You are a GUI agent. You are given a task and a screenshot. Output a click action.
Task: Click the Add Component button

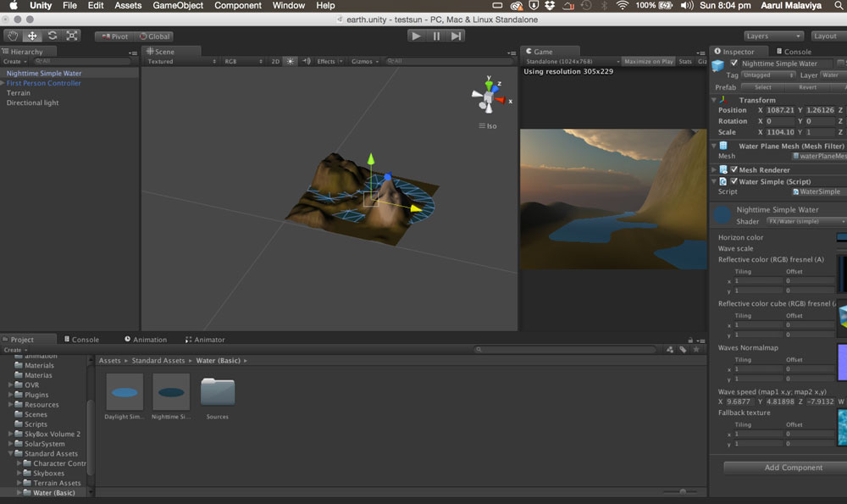pos(793,468)
